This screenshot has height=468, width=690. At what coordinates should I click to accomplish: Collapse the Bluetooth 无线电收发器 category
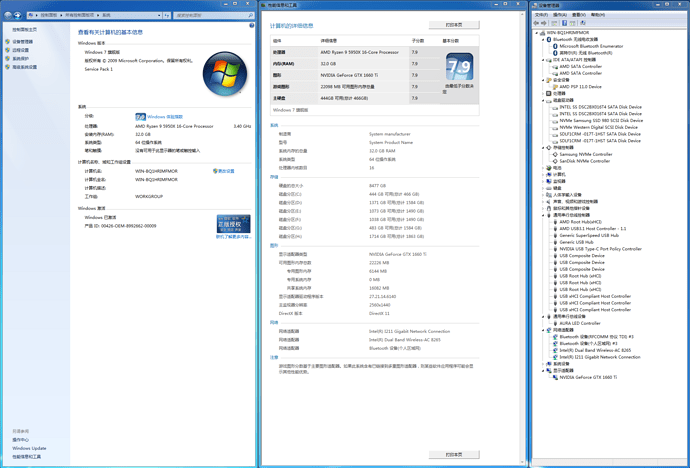(x=543, y=39)
